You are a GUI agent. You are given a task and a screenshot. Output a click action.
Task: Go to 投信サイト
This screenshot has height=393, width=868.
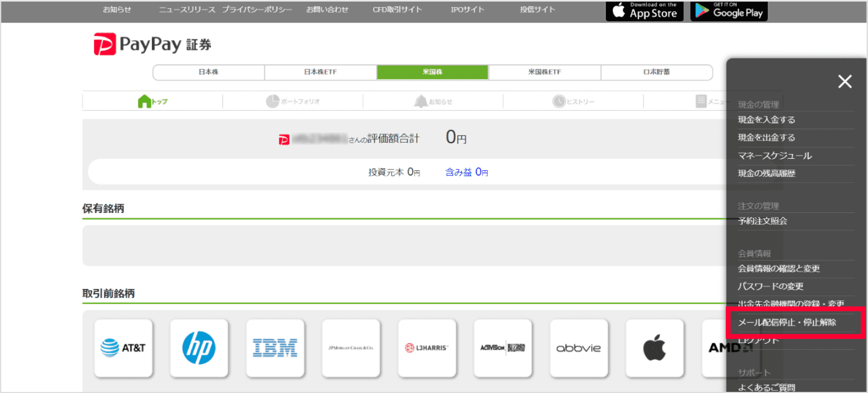[x=538, y=10]
